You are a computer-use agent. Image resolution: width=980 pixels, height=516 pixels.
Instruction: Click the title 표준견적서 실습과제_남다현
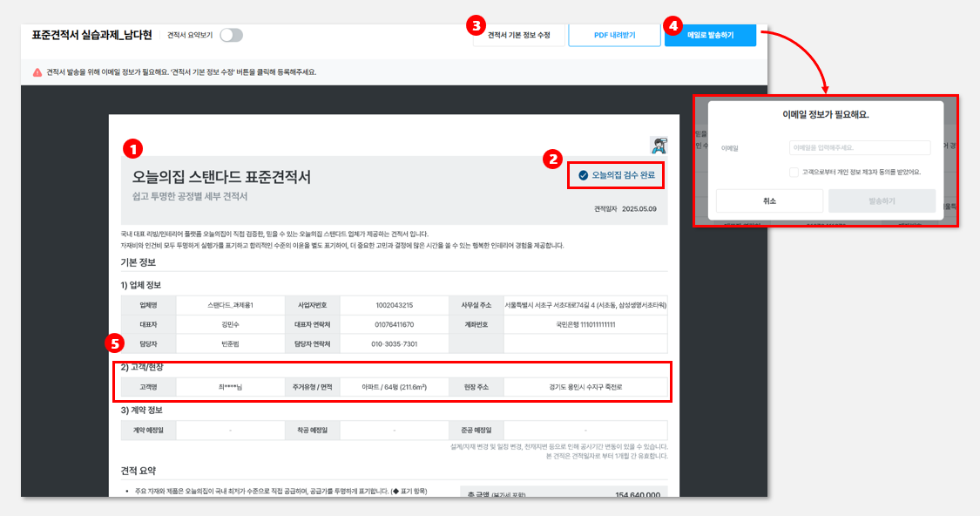click(91, 35)
